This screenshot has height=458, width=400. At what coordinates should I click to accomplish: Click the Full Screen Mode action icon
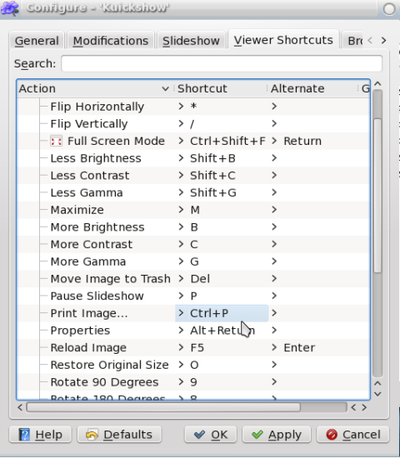(56, 141)
